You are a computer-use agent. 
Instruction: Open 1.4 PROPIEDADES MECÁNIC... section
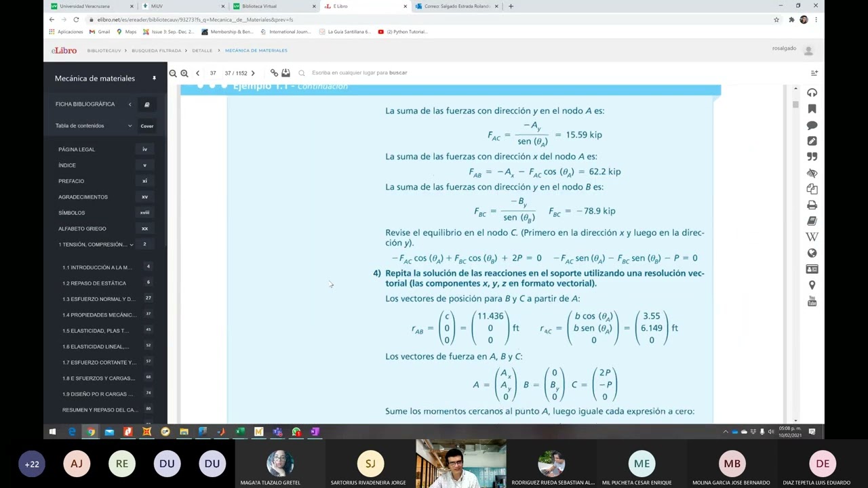[100, 315]
